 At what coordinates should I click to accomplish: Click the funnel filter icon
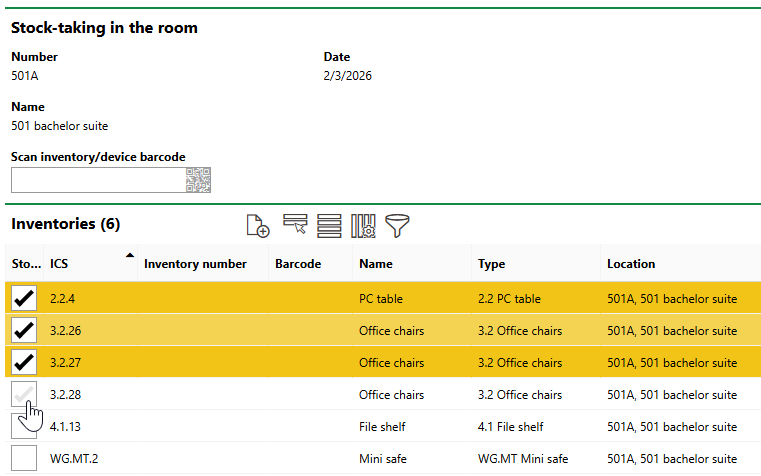(398, 226)
